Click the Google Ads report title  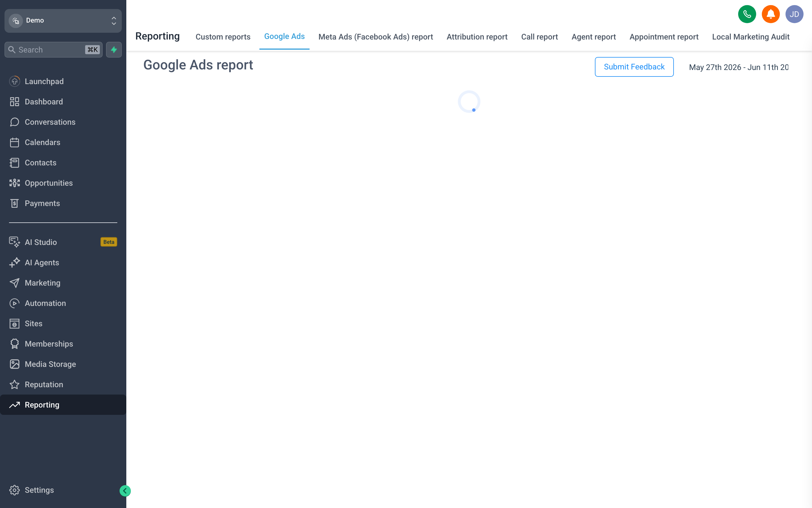(x=198, y=65)
